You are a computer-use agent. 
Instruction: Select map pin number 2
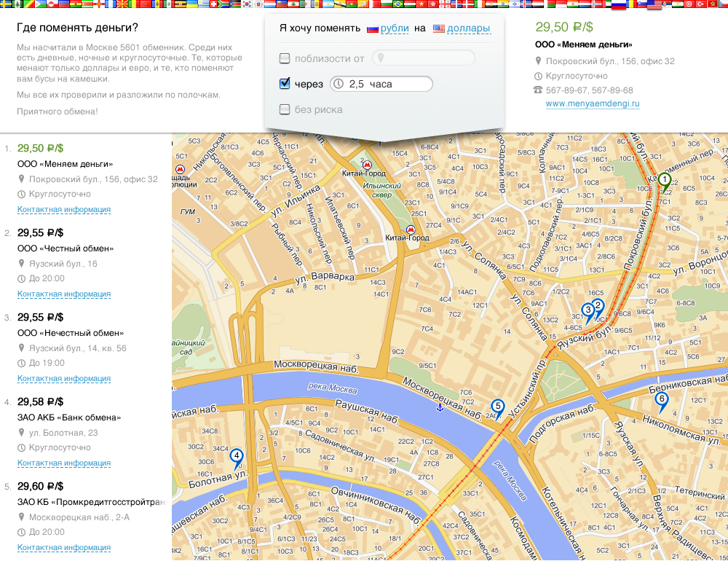(598, 307)
